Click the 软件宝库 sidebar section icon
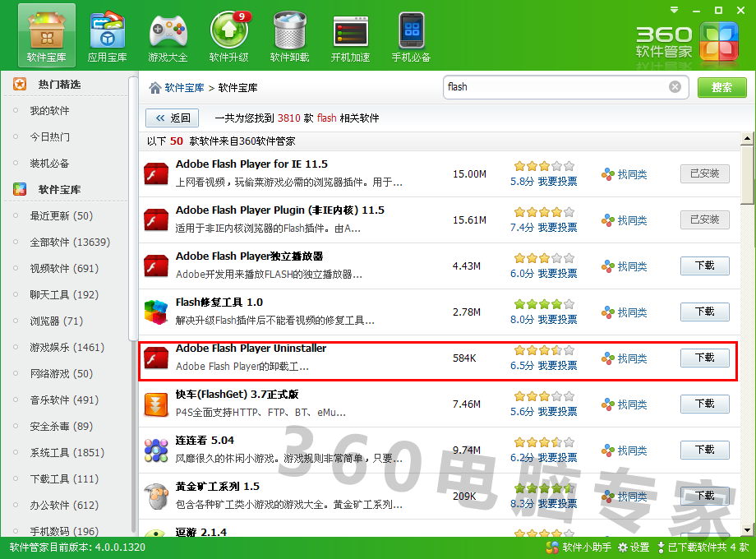756x559 pixels. [x=20, y=189]
